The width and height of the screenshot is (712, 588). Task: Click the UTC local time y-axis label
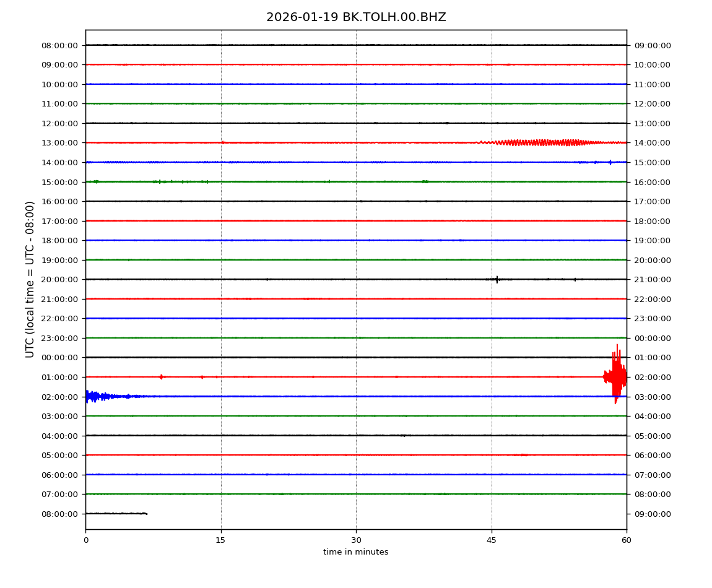(x=30, y=279)
